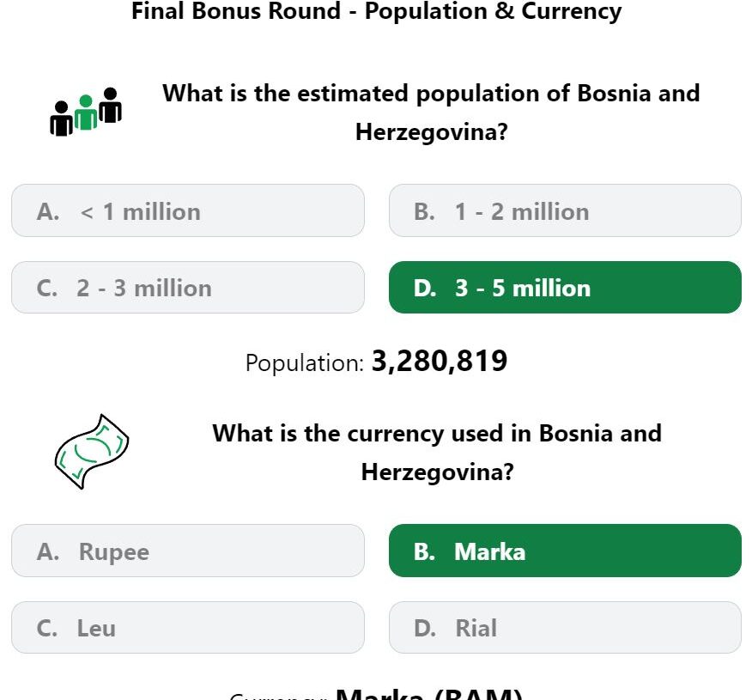Click the right black person figure
Viewport: 752px width, 700px height.
tap(110, 106)
